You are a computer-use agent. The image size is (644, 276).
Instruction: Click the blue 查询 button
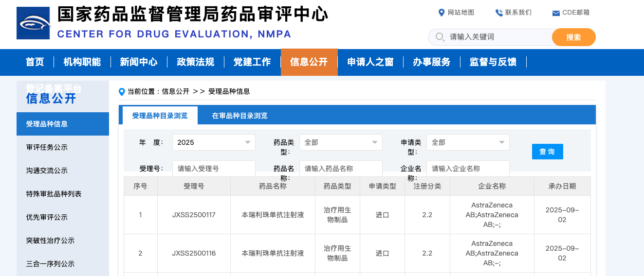pos(547,152)
